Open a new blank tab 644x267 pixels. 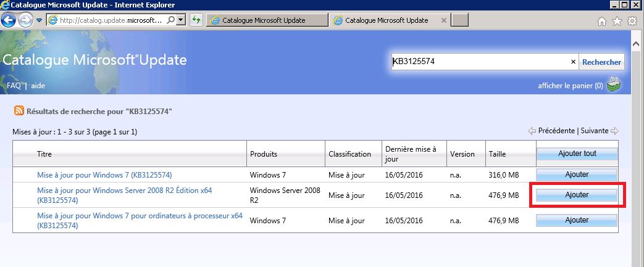tap(460, 20)
